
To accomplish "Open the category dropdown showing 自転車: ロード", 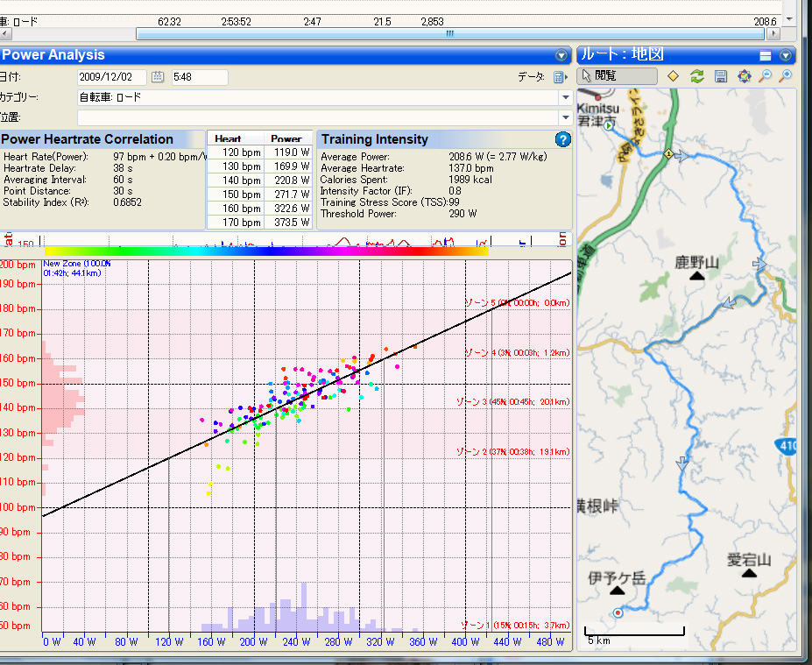I will (x=565, y=97).
